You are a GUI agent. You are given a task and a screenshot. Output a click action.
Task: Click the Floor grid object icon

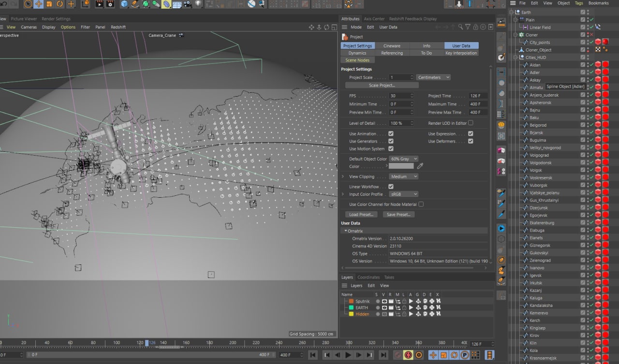click(177, 4)
